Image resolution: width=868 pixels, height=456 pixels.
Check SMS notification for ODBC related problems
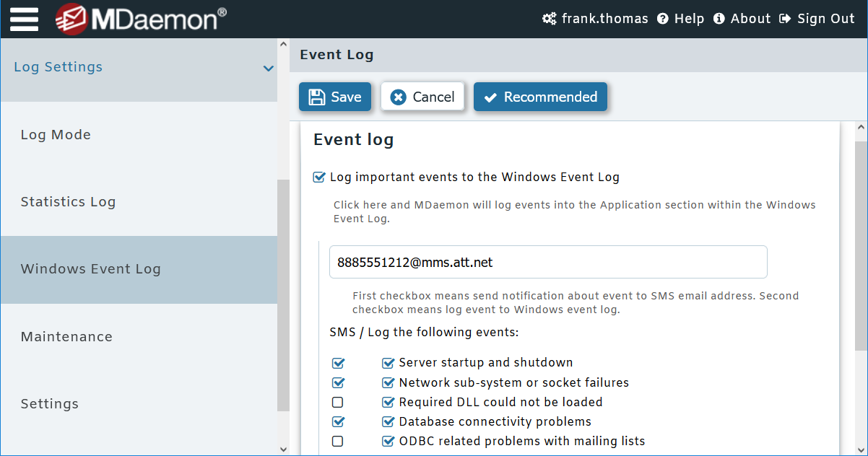tap(337, 441)
